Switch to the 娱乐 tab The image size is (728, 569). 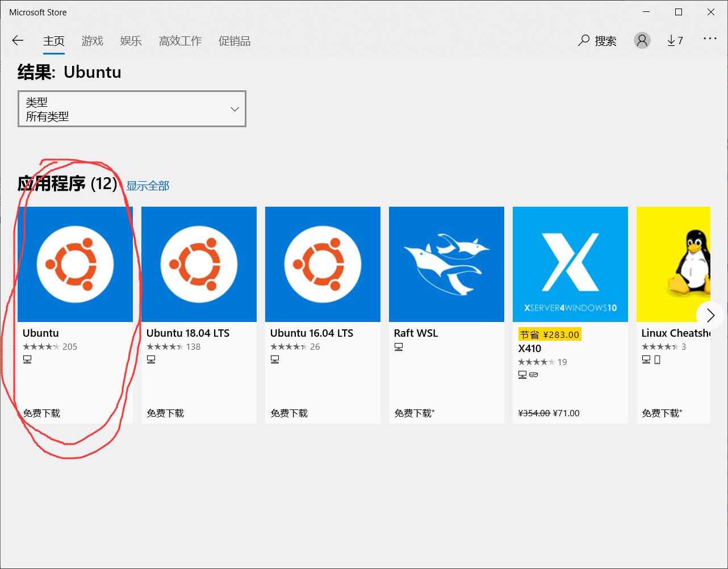coord(131,41)
